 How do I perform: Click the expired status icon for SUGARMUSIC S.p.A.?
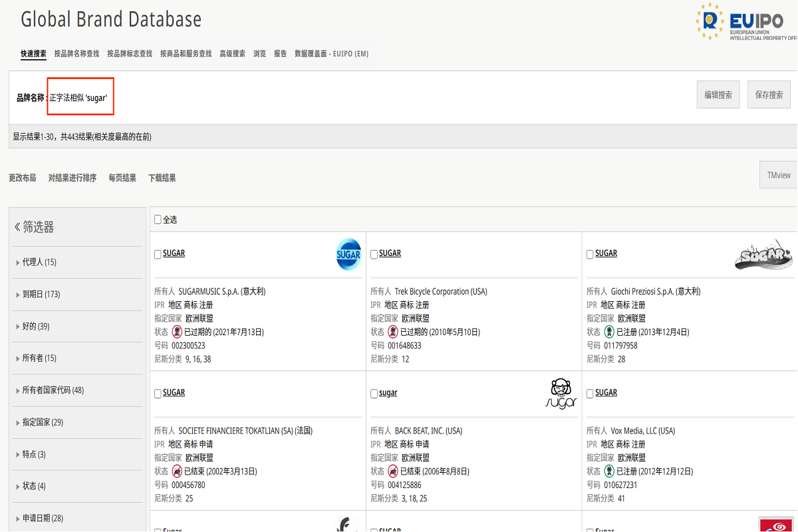pos(178,332)
